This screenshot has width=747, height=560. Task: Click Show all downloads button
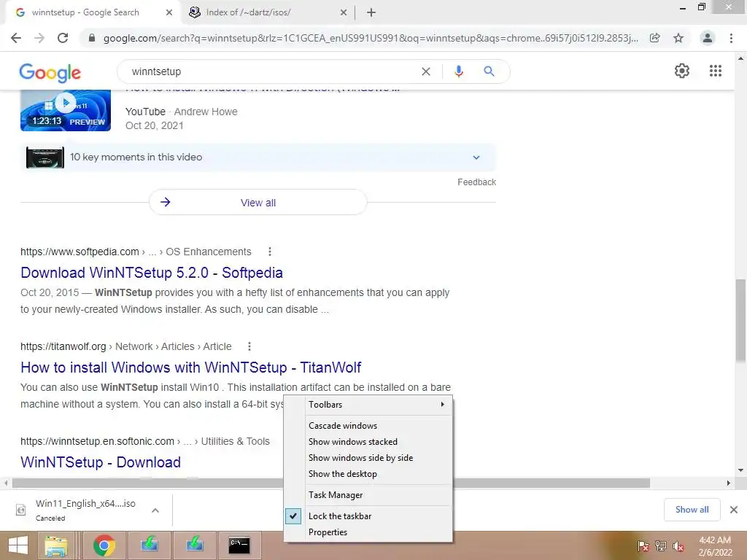point(692,510)
